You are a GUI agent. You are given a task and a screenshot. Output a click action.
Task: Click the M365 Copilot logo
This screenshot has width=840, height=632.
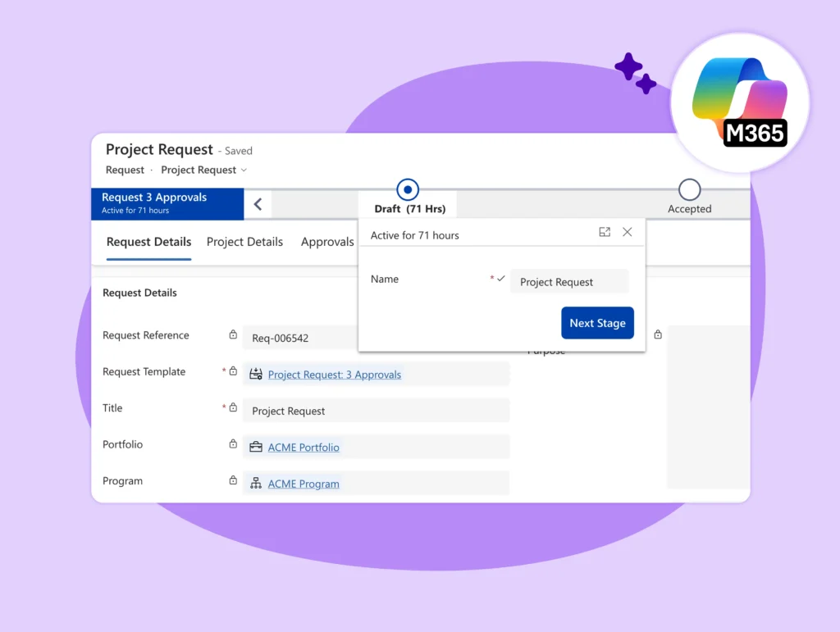tap(740, 102)
